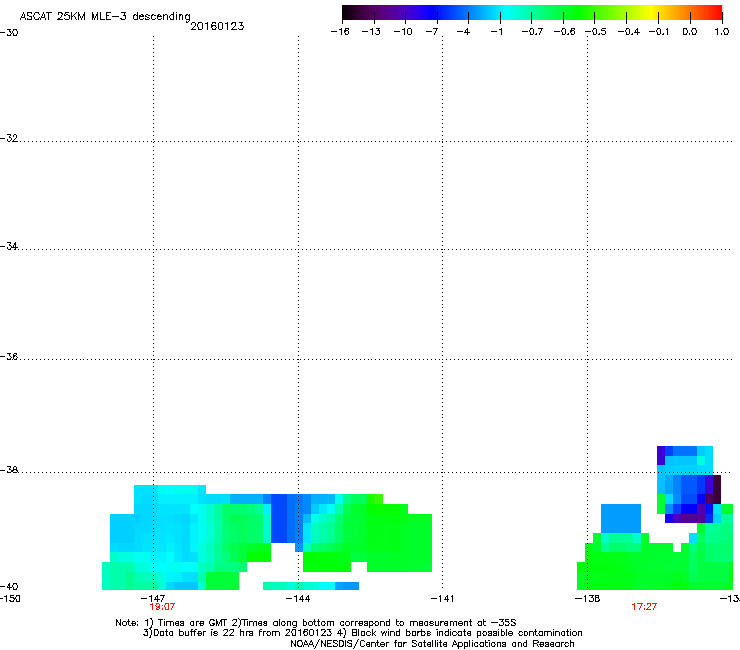Viewport: 740px width, 650px height.
Task: Click the -147 longitude axis label
Action: pos(153,599)
